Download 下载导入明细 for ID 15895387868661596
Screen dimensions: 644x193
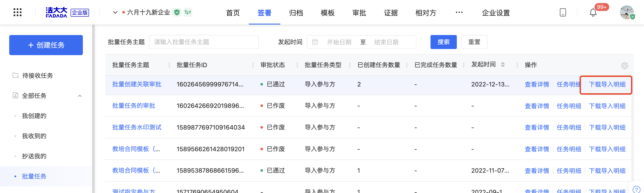[607, 170]
